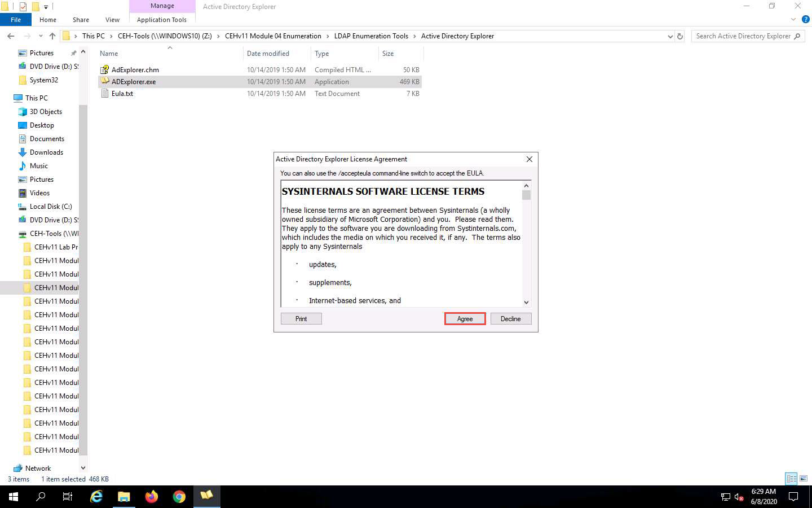Select This PC in navigation pane
Screen dimensions: 812x508
coord(37,98)
